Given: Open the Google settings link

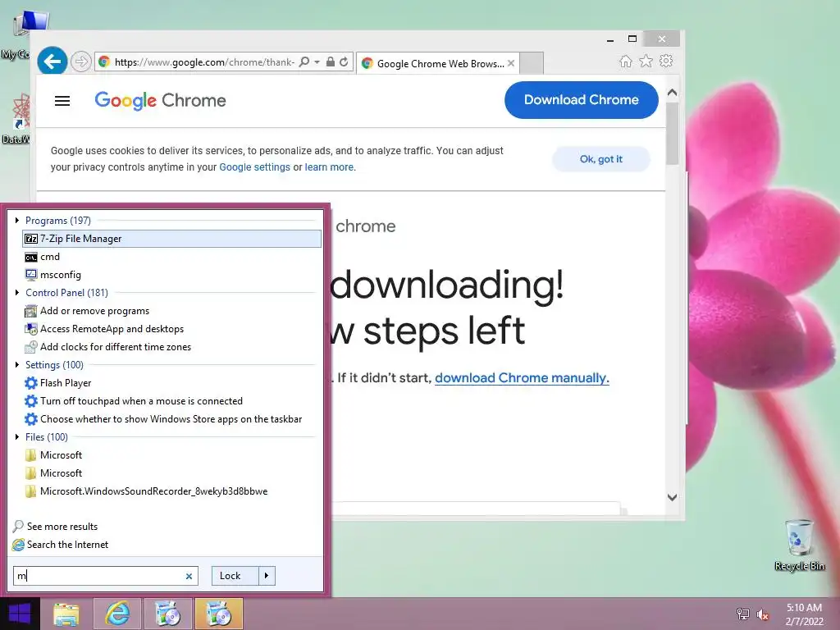Looking at the screenshot, I should pyautogui.click(x=254, y=167).
